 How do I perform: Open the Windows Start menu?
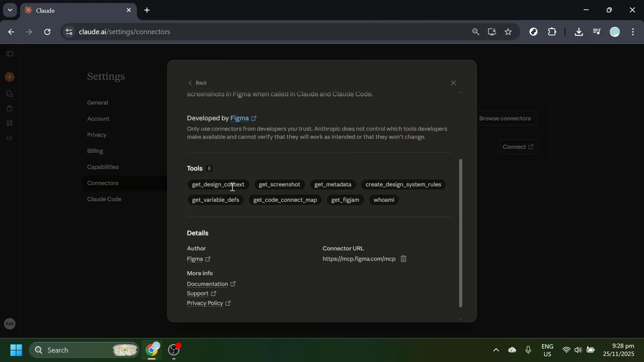[x=16, y=350]
